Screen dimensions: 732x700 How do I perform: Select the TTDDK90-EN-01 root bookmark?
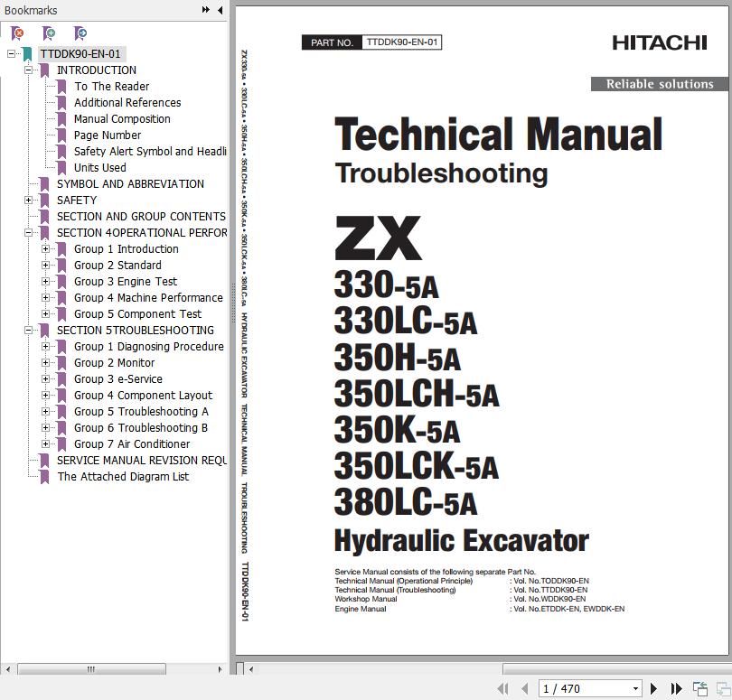(x=80, y=54)
